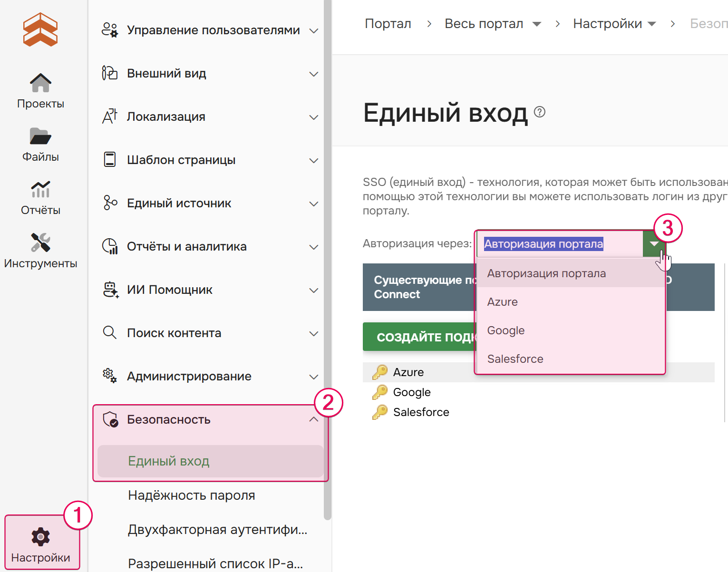Viewport: 728px width, 572px height.
Task: Collapse the Безопасность section
Action: coord(313,419)
